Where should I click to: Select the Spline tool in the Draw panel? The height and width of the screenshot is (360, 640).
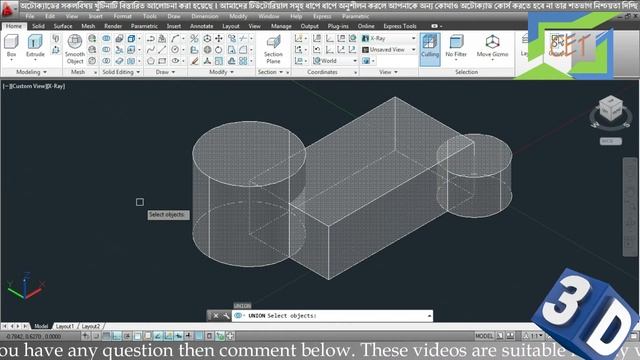point(151,50)
